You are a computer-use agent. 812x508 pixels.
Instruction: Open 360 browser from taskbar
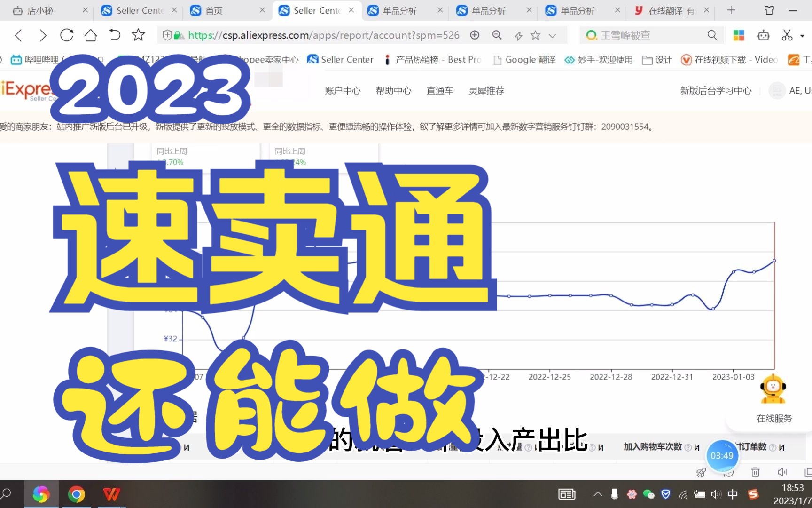[x=41, y=494]
